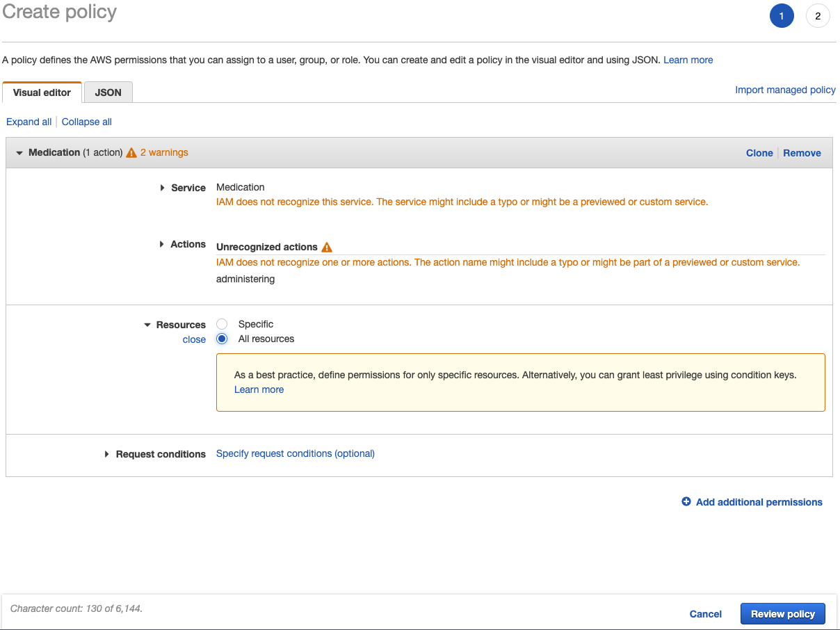The width and height of the screenshot is (840, 630).
Task: Select the All resources radio button
Action: pyautogui.click(x=222, y=339)
